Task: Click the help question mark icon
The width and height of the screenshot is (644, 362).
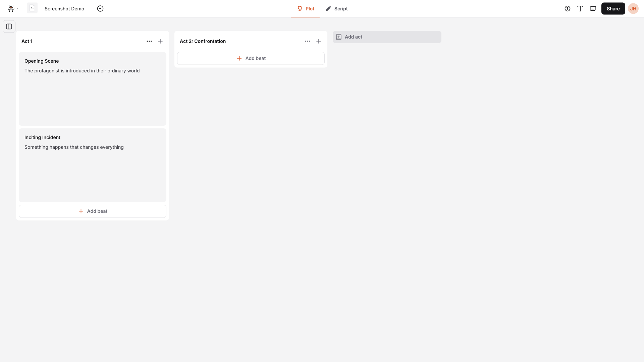Action: point(567,8)
